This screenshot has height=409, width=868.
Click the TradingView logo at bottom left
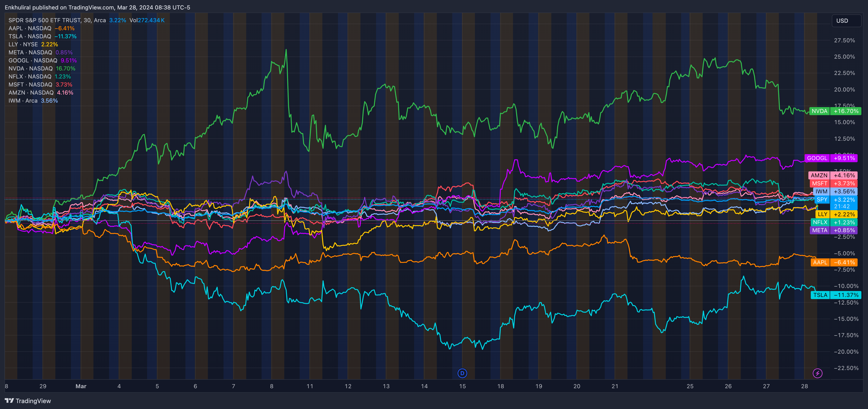[x=28, y=400]
